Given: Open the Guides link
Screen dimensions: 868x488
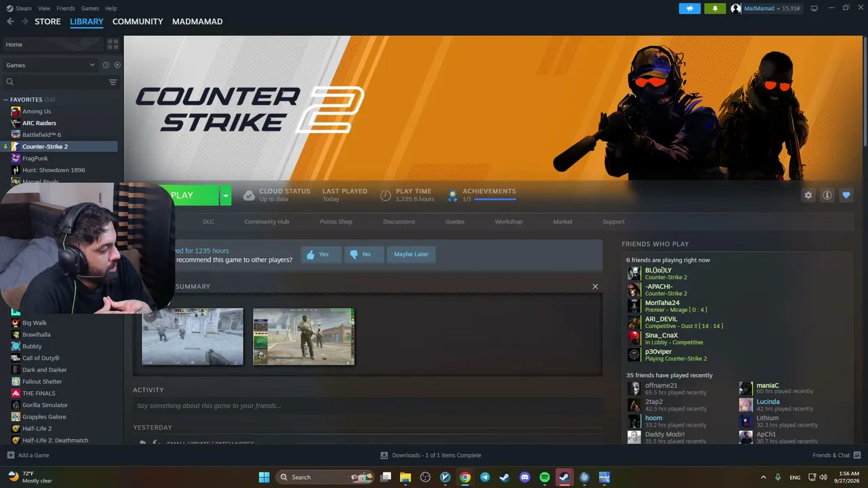Looking at the screenshot, I should coord(455,222).
